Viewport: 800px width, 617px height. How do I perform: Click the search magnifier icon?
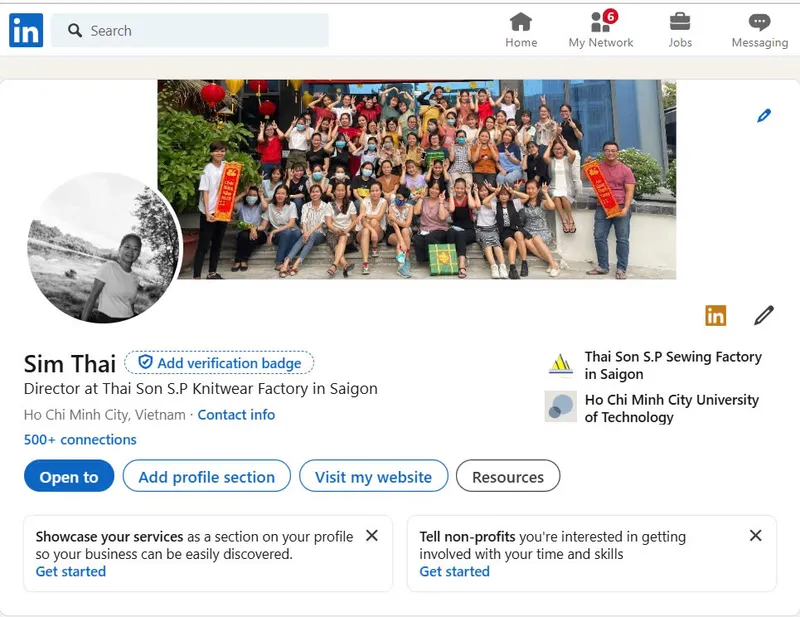click(75, 31)
